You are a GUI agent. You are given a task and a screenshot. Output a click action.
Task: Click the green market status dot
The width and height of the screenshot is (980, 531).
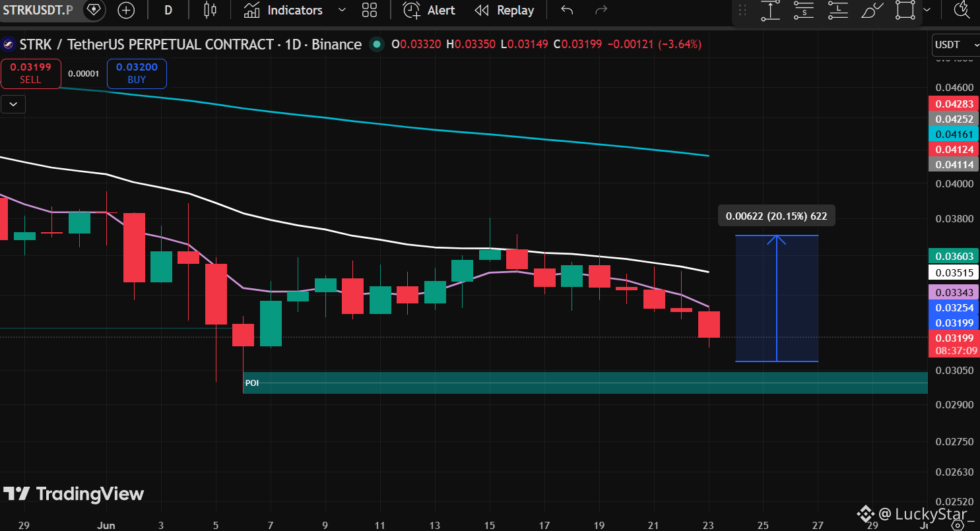click(377, 45)
